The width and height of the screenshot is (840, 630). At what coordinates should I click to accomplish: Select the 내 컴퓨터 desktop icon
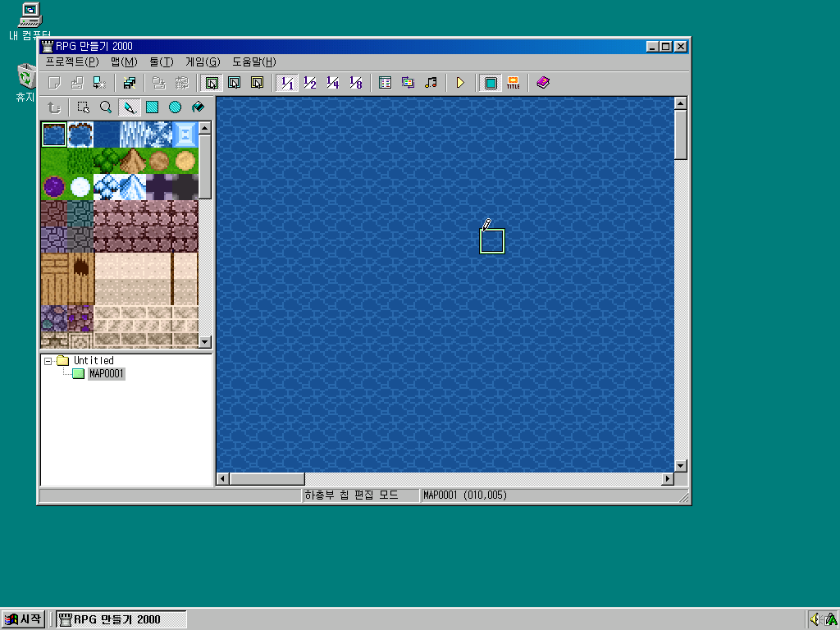(x=30, y=21)
